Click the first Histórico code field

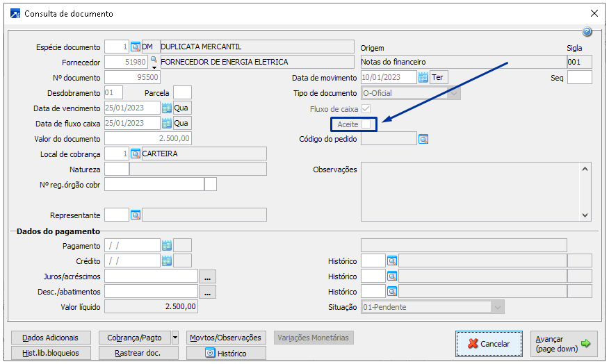tap(373, 261)
